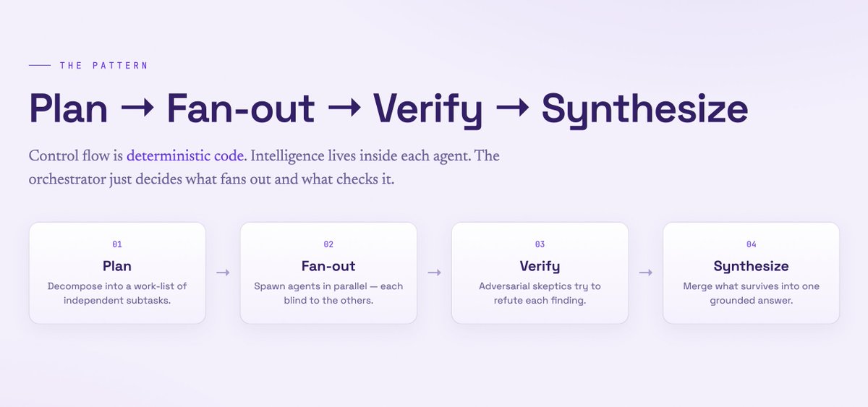Viewport: 868px width, 407px height.
Task: Click THE PATTERN section label
Action: click(104, 66)
